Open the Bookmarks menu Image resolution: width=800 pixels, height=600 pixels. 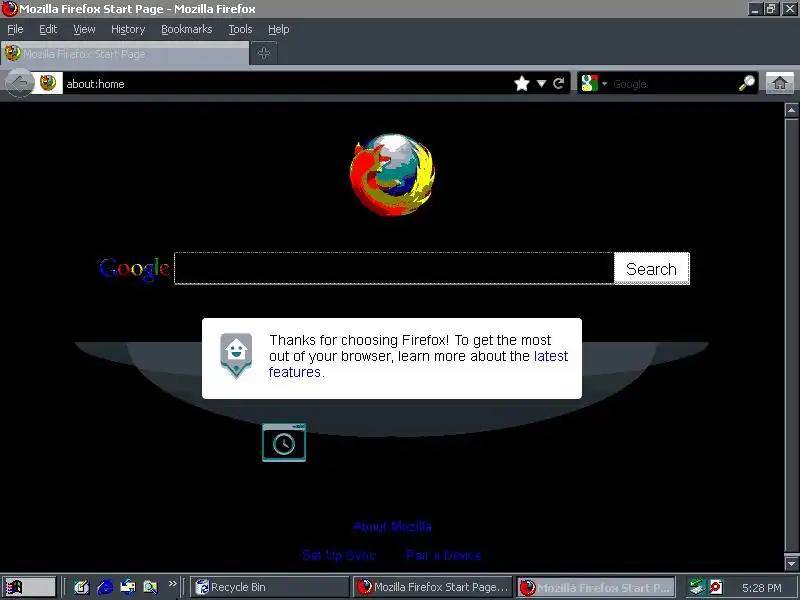coord(186,30)
